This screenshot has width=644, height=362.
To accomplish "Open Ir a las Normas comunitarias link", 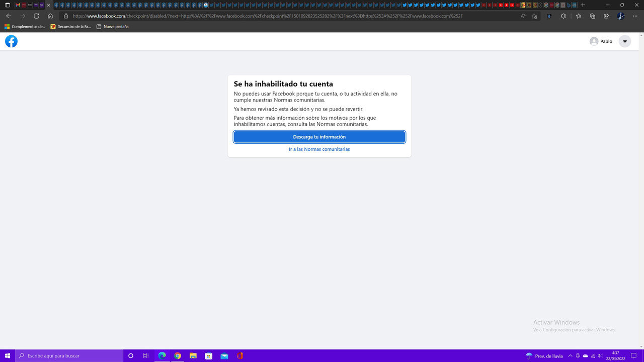I will coord(319,149).
